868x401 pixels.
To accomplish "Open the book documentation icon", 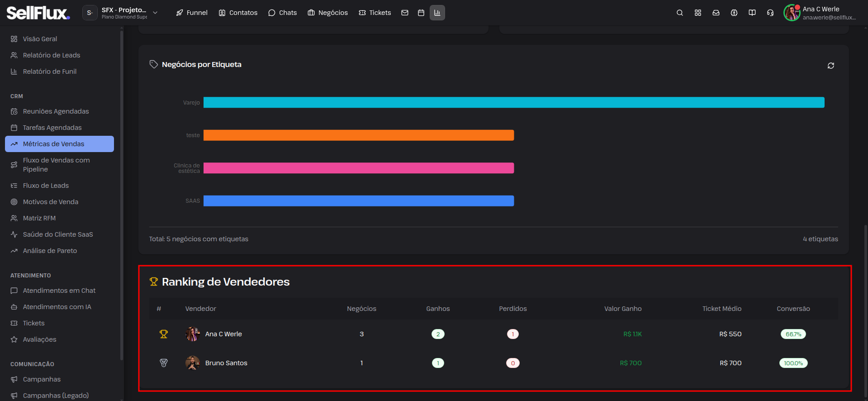I will point(752,13).
